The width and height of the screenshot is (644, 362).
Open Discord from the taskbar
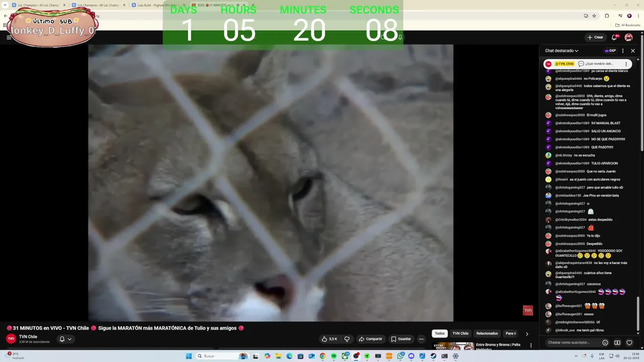(x=411, y=356)
